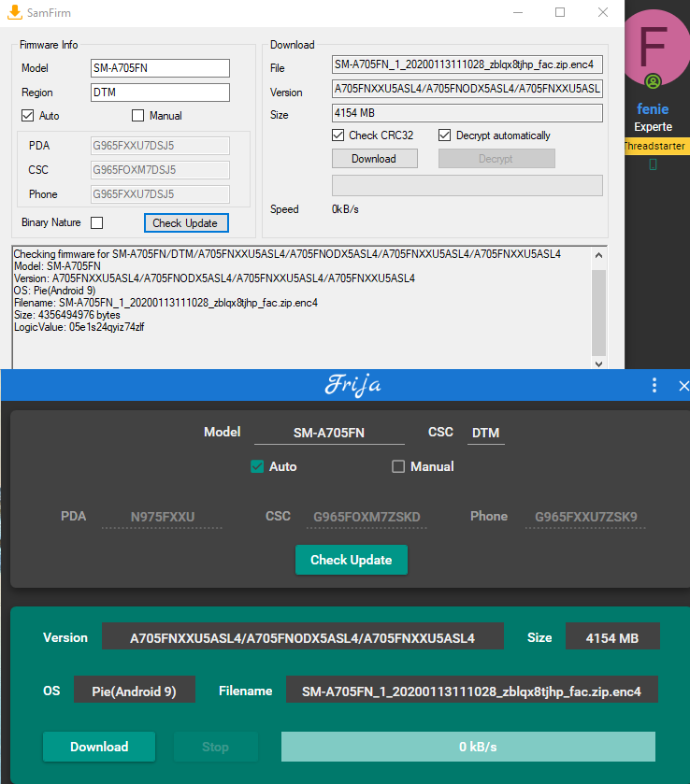Click SamFirm Phone field

pos(160,194)
